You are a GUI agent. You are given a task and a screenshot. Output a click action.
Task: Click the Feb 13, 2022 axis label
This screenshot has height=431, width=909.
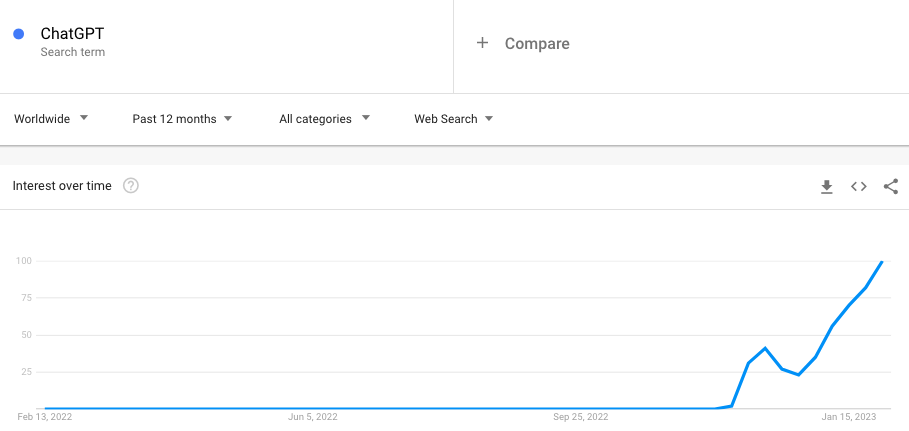click(45, 416)
